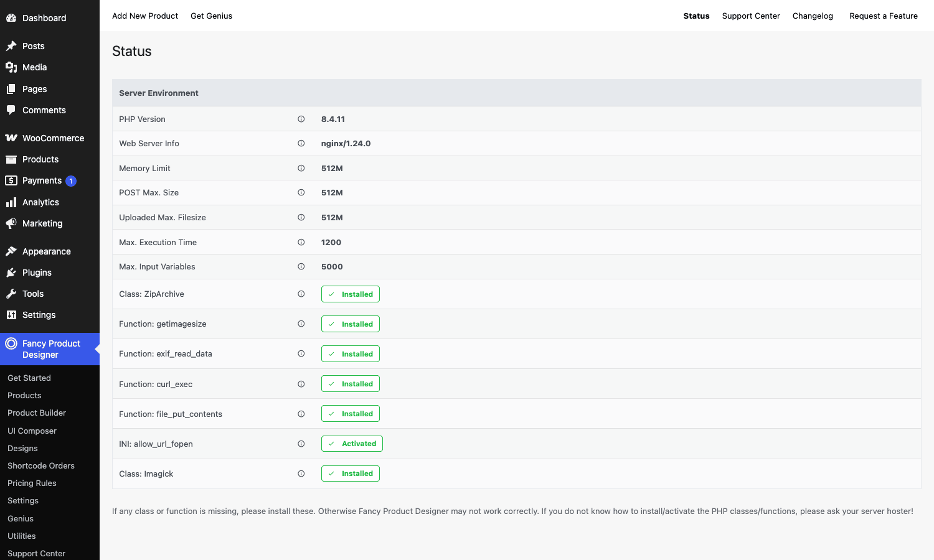This screenshot has width=934, height=560.
Task: Click info icon next to Function: curl_exec
Action: click(301, 384)
